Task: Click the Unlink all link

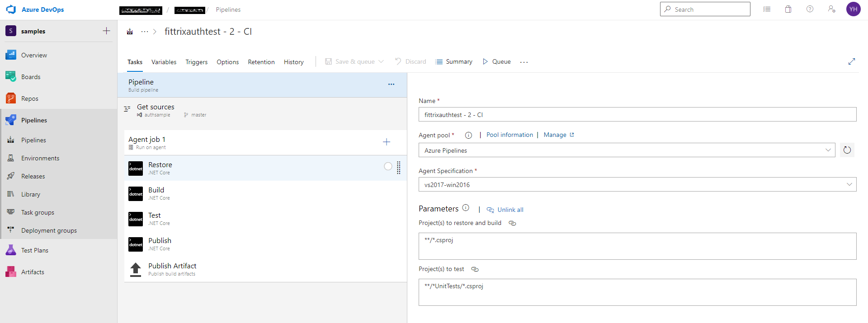Action: pos(510,210)
